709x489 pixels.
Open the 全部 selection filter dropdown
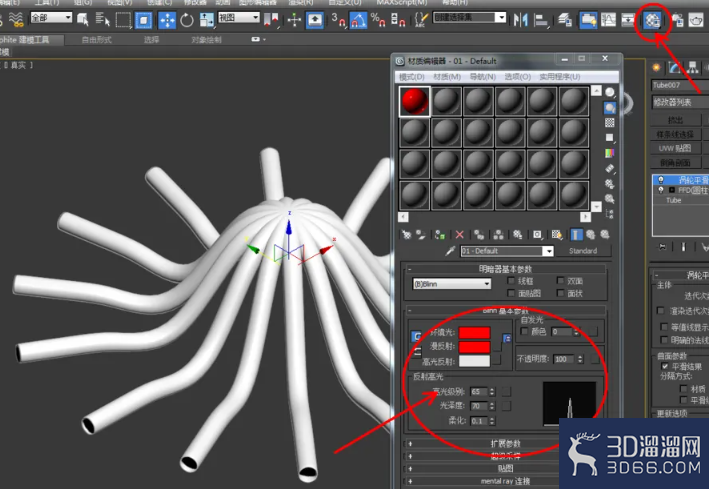click(x=51, y=18)
